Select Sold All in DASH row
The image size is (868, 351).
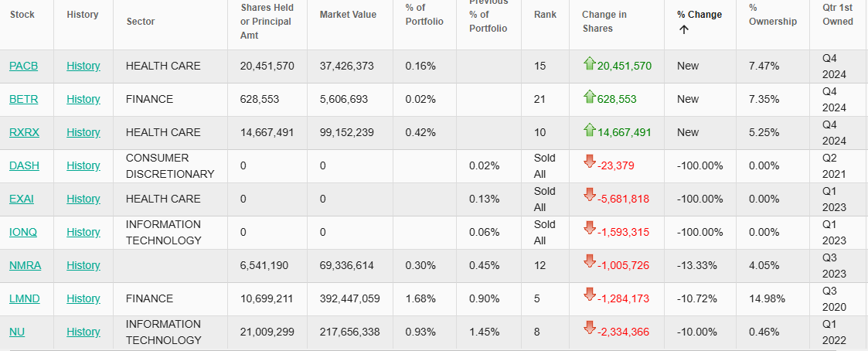pyautogui.click(x=545, y=165)
